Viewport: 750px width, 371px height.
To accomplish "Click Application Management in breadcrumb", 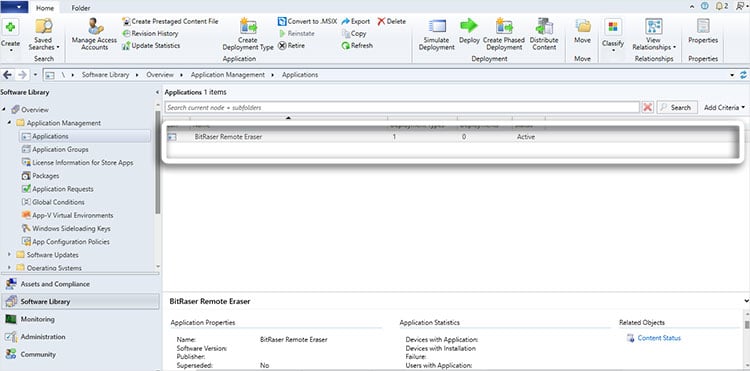I will 228,75.
